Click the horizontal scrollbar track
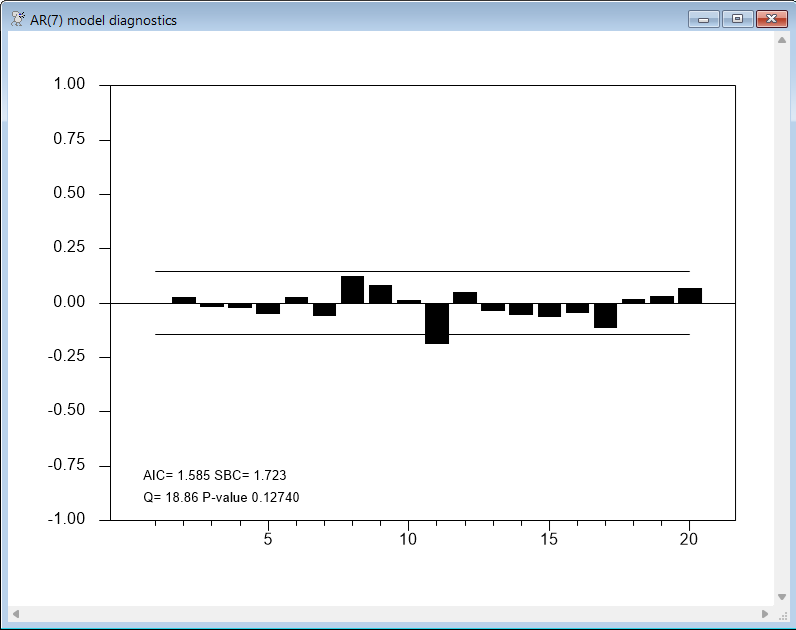The width and height of the screenshot is (796, 630). [x=390, y=613]
